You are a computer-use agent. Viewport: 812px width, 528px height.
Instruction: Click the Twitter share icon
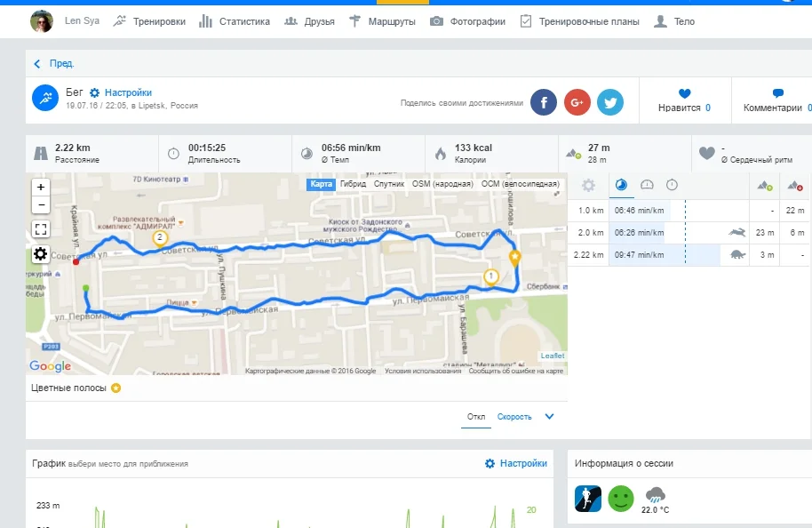(x=610, y=102)
